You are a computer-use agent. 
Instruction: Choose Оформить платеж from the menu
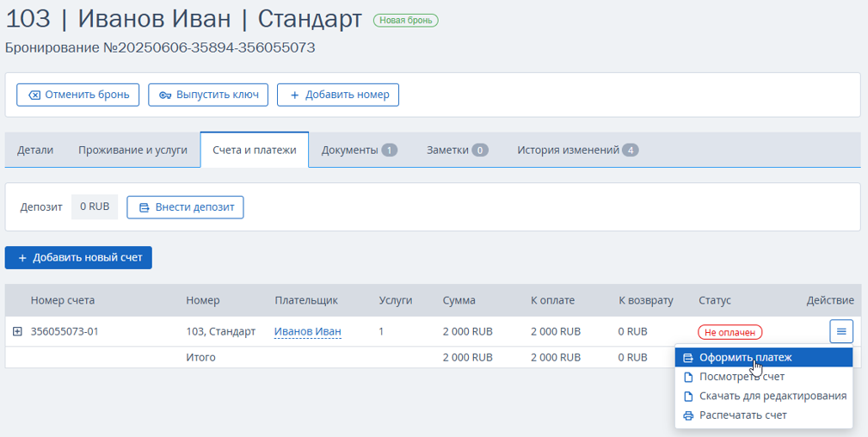(763, 358)
